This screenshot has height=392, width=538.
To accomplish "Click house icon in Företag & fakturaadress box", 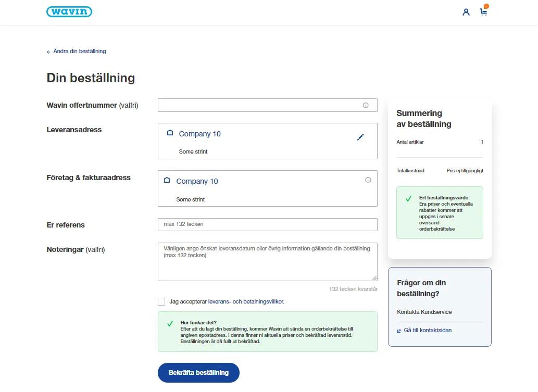I will [167, 180].
